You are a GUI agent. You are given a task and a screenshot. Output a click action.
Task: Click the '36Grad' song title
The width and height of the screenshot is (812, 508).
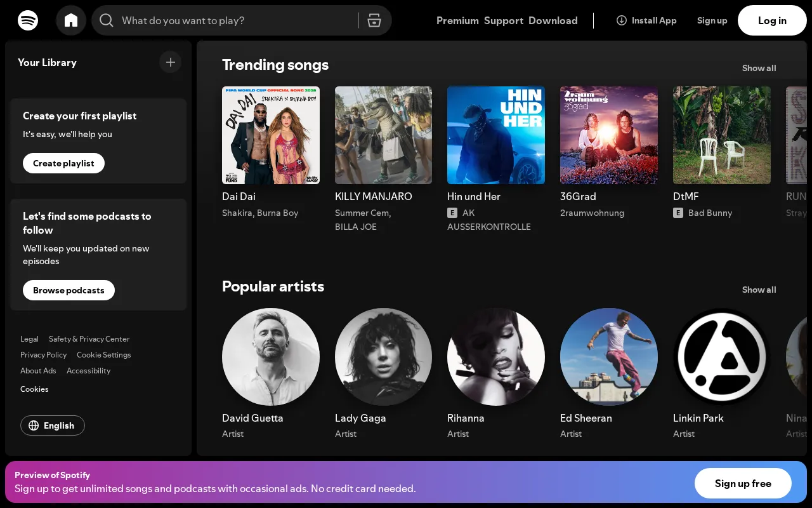[x=578, y=196]
